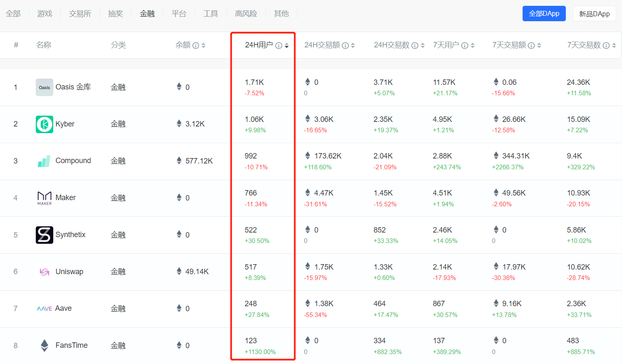
Task: Open the Maker name link
Action: coord(66,198)
